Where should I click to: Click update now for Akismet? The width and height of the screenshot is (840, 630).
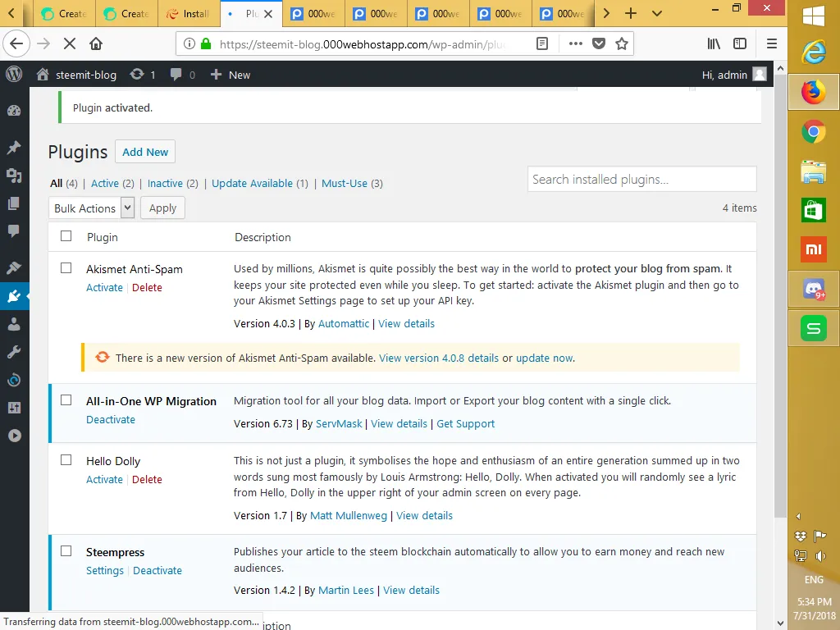(545, 358)
